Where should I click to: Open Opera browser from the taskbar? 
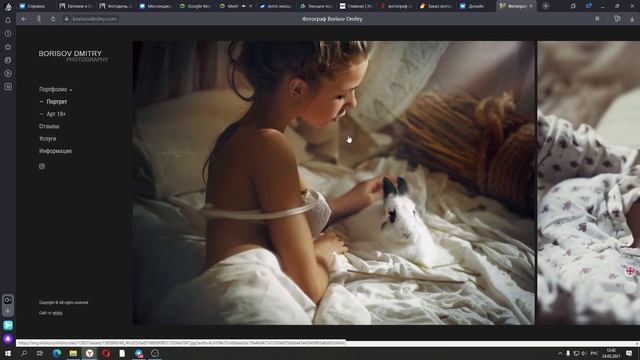pos(106,353)
